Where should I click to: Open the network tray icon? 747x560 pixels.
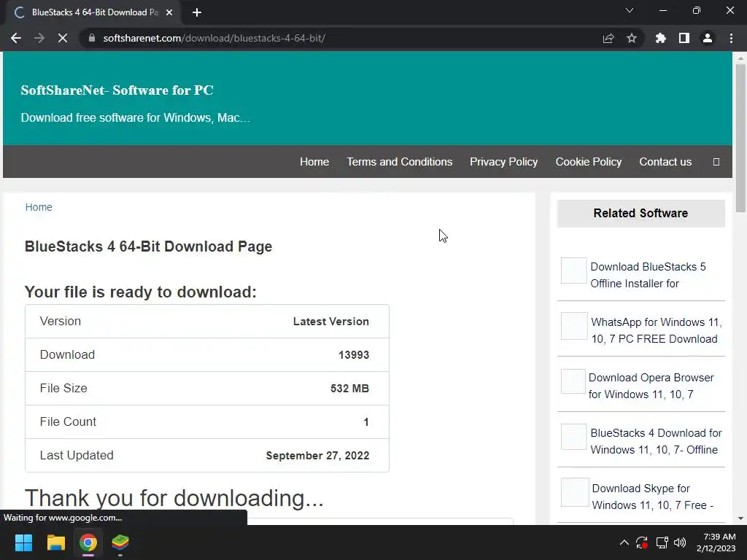point(662,542)
